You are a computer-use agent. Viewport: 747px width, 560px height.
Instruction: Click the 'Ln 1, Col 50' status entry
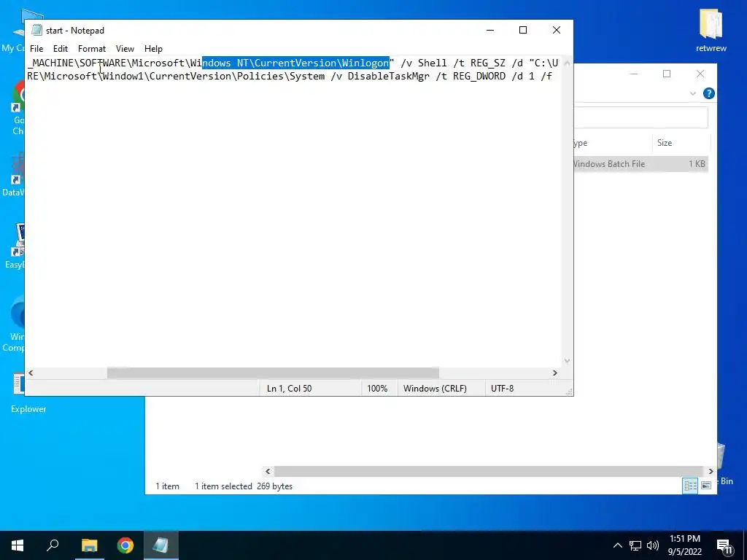[289, 389]
